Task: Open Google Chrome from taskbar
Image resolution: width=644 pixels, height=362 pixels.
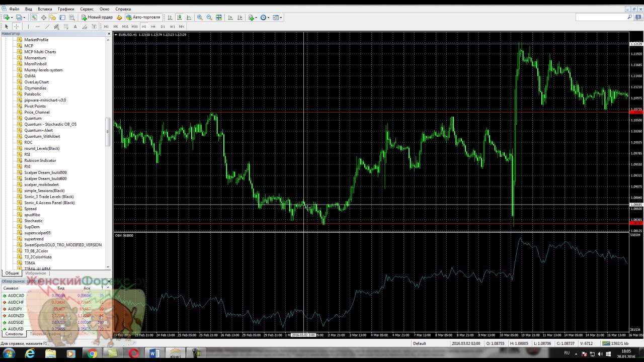Action: coord(92,354)
